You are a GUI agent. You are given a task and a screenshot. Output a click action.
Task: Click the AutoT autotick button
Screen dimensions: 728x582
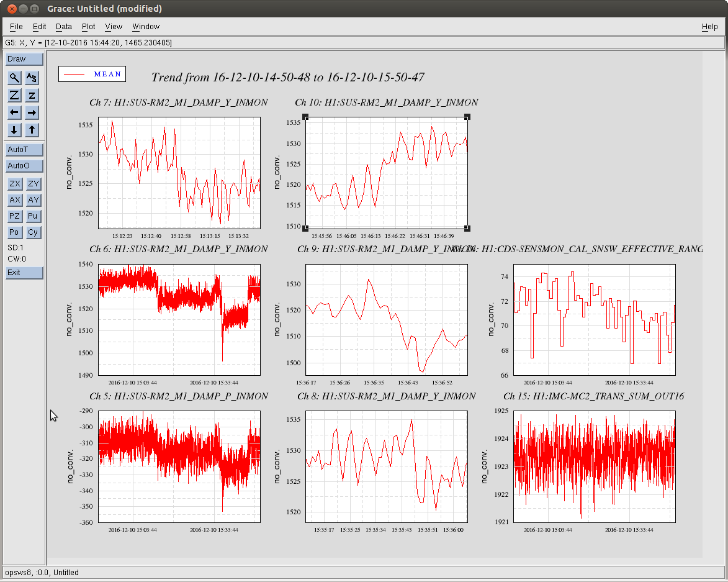pyautogui.click(x=24, y=150)
